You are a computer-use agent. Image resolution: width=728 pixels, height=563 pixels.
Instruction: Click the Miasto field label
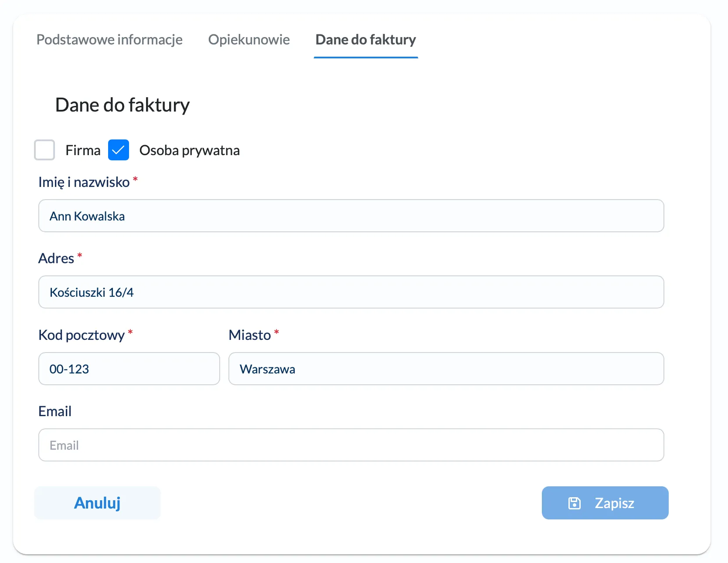250,335
